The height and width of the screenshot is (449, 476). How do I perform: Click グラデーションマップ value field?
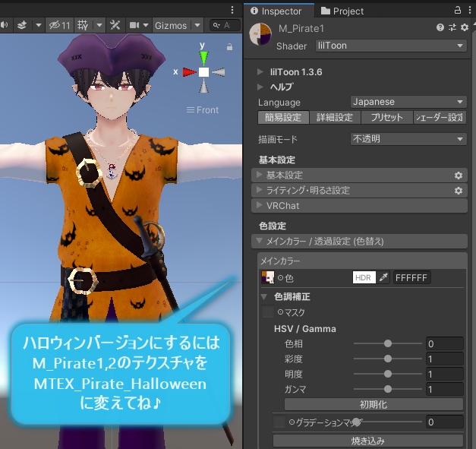click(x=445, y=422)
